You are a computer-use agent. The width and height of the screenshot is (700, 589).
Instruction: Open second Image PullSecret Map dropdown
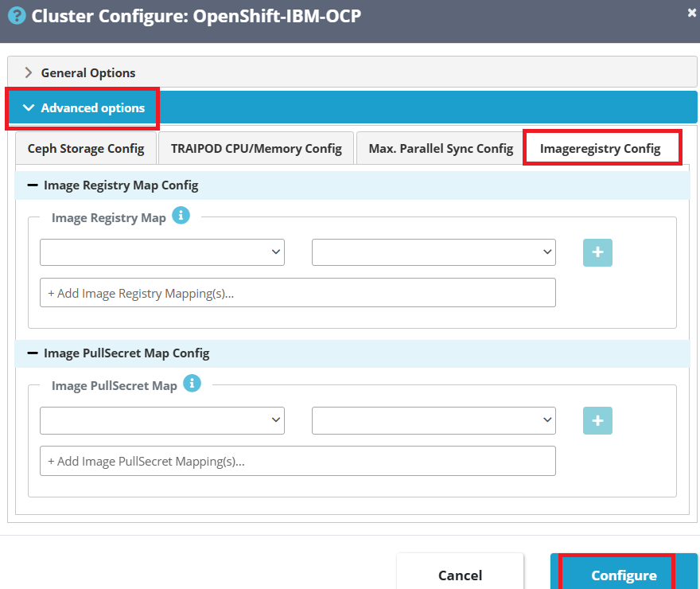[434, 420]
